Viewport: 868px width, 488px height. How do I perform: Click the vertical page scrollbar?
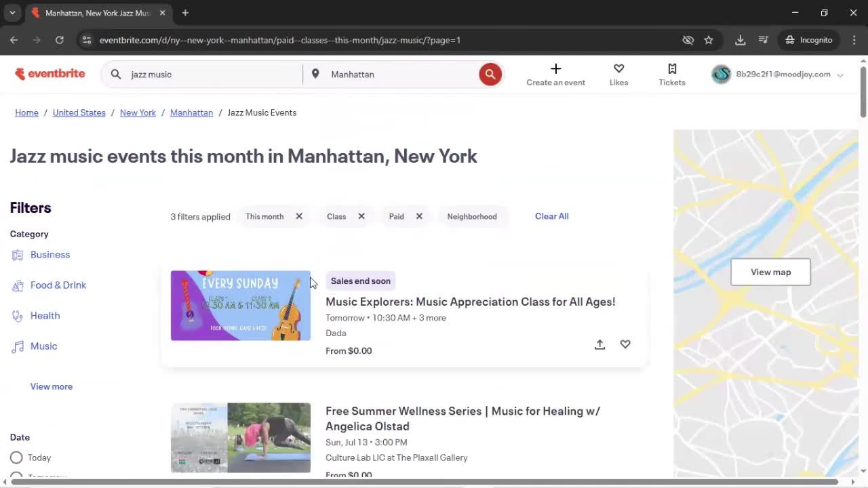point(863,92)
